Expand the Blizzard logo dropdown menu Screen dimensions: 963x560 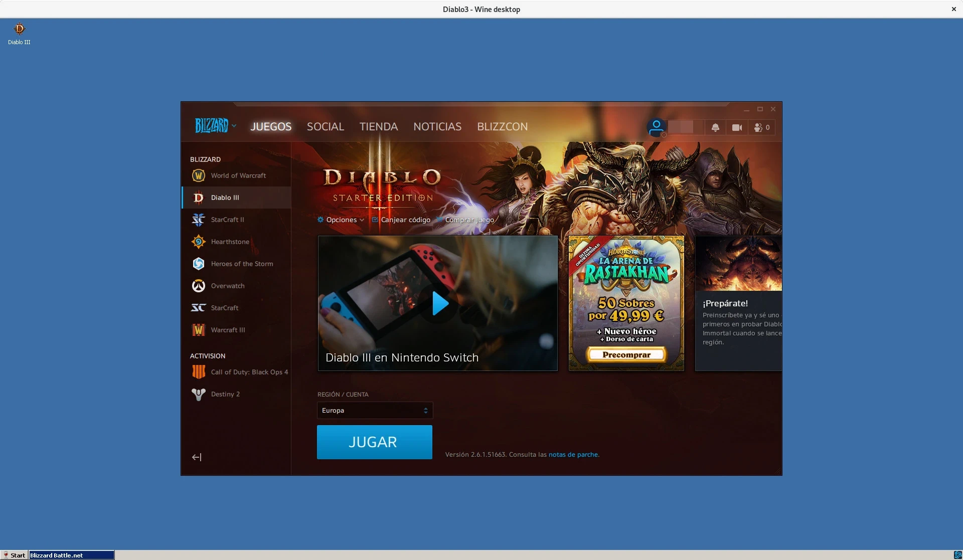point(216,126)
